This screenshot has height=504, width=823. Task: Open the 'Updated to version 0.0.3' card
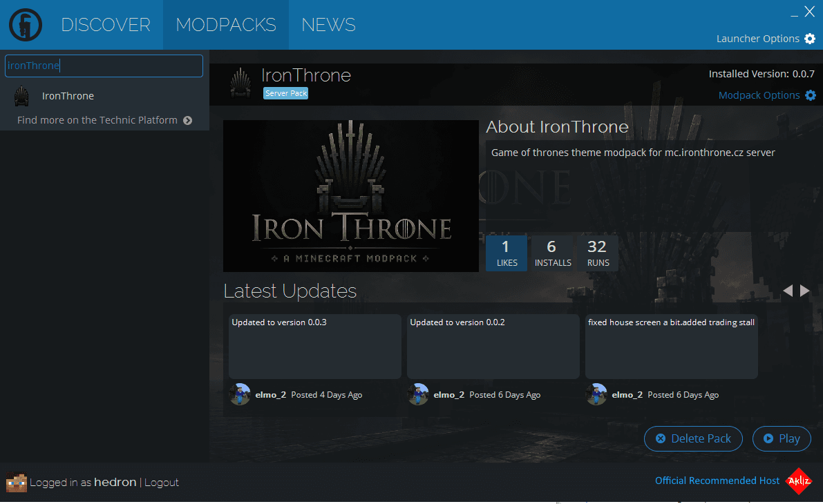(x=315, y=346)
